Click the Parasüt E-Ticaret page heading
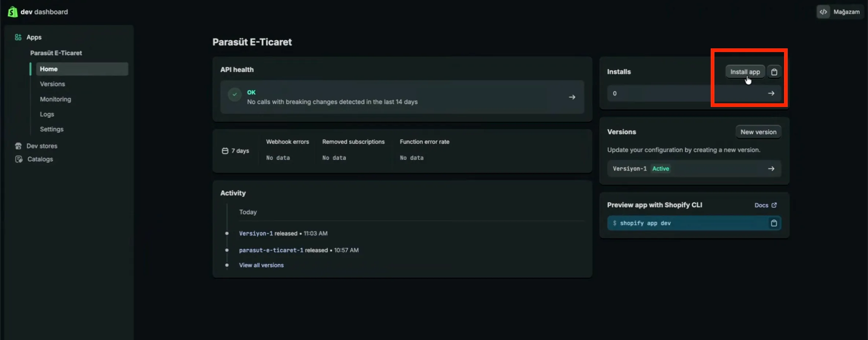 (x=252, y=42)
